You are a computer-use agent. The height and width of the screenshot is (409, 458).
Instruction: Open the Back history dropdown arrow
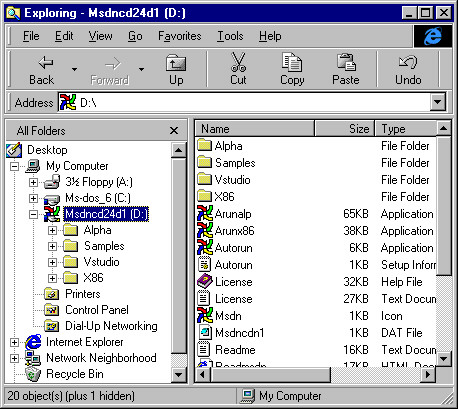click(x=74, y=69)
